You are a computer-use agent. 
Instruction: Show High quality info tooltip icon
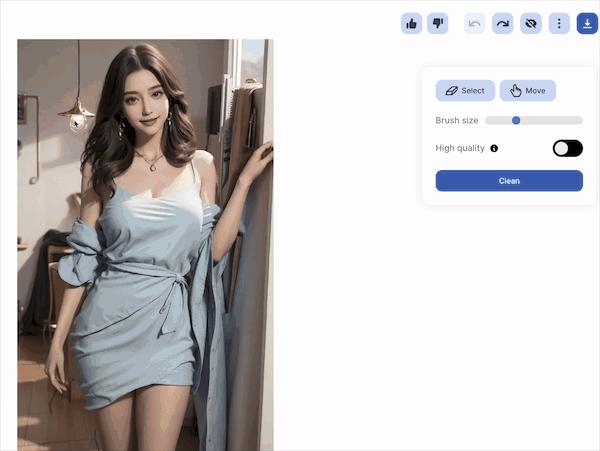point(494,148)
